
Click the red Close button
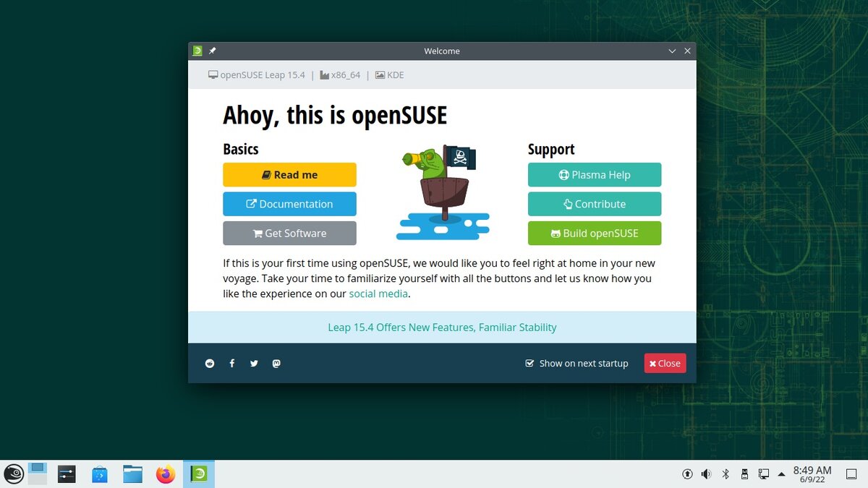pos(665,363)
